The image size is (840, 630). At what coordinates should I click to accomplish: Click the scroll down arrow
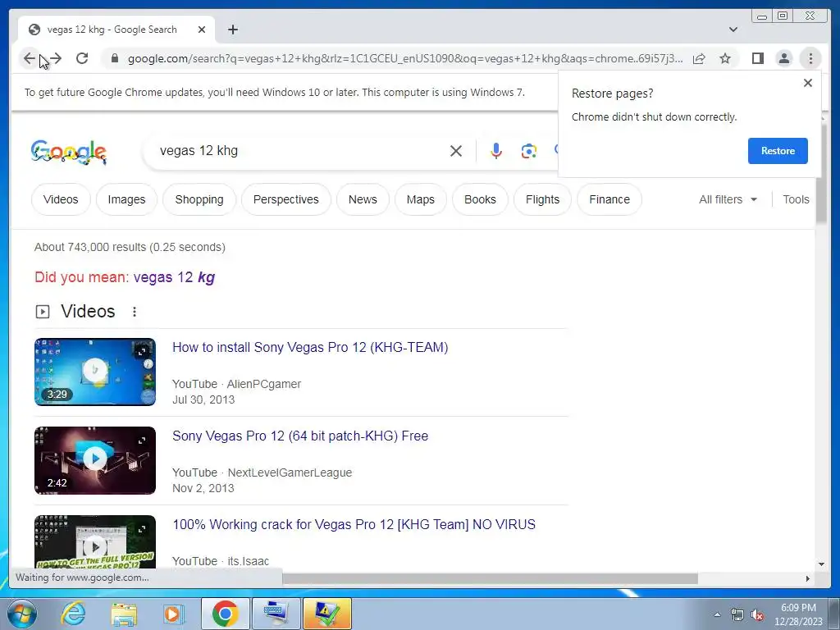[821, 564]
